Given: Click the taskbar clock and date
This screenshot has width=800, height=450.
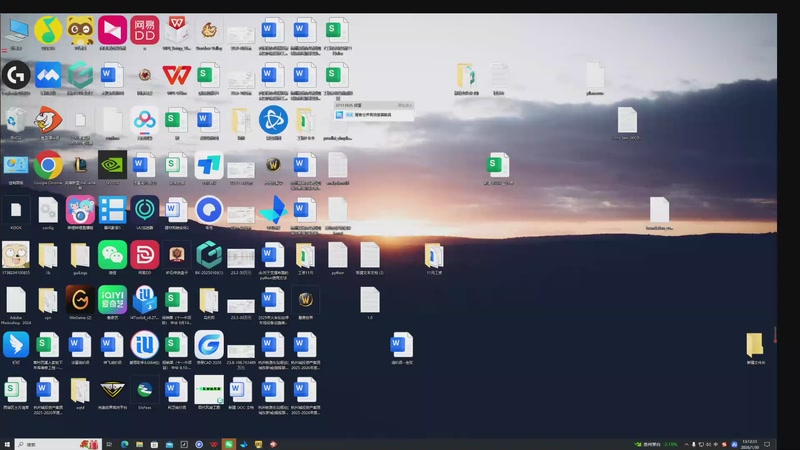Looking at the screenshot, I should pyautogui.click(x=750, y=444).
